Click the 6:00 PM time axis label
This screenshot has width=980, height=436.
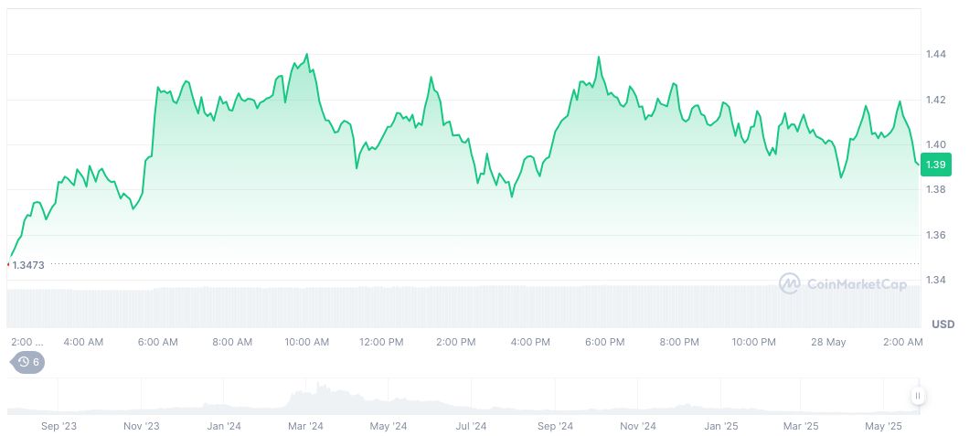point(604,342)
